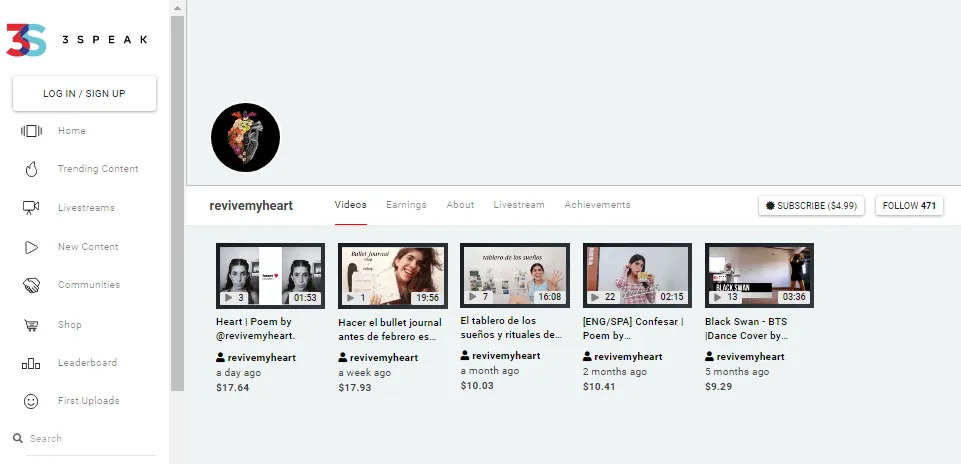Screen dimensions: 961x464
Task: Click revivemyheart author under Heart poem
Action: (x=262, y=357)
